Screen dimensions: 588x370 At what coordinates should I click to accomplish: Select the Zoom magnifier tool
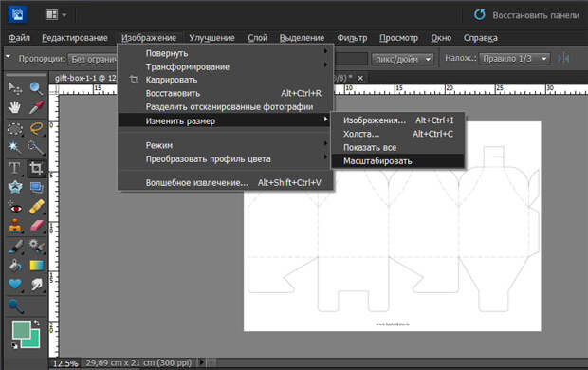[x=36, y=88]
